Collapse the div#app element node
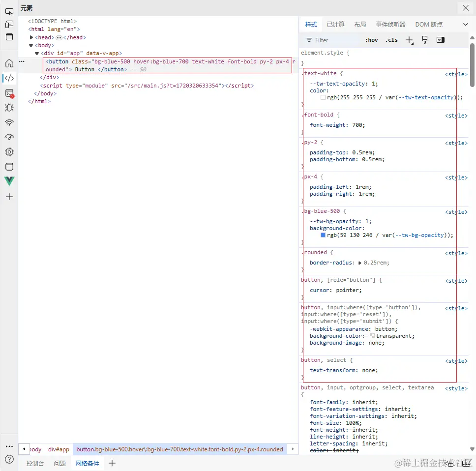476x471 pixels. click(37, 54)
